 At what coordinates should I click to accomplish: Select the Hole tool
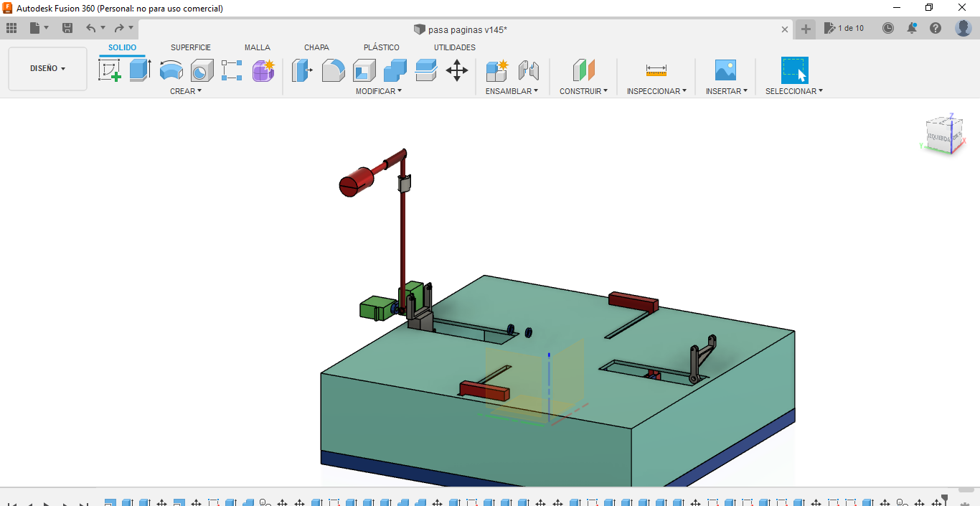202,70
